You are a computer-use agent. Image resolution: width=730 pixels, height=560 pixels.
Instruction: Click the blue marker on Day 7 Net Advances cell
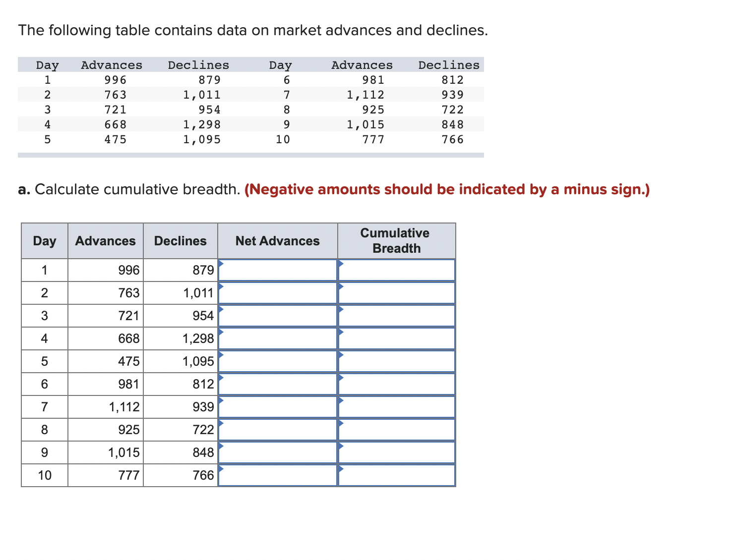pyautogui.click(x=222, y=400)
